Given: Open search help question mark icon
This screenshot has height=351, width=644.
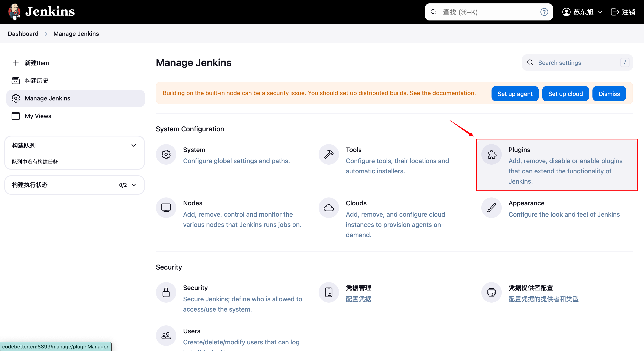Looking at the screenshot, I should point(544,12).
